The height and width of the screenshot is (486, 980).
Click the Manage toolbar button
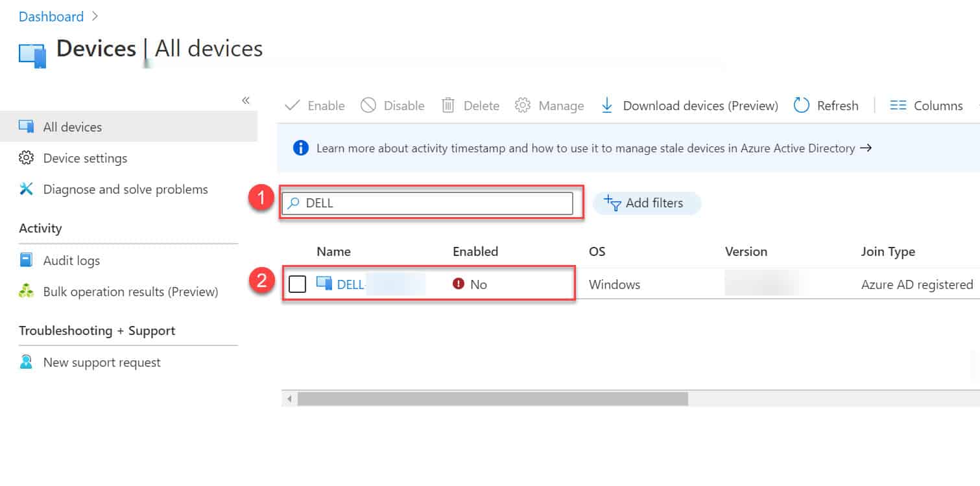coord(549,106)
